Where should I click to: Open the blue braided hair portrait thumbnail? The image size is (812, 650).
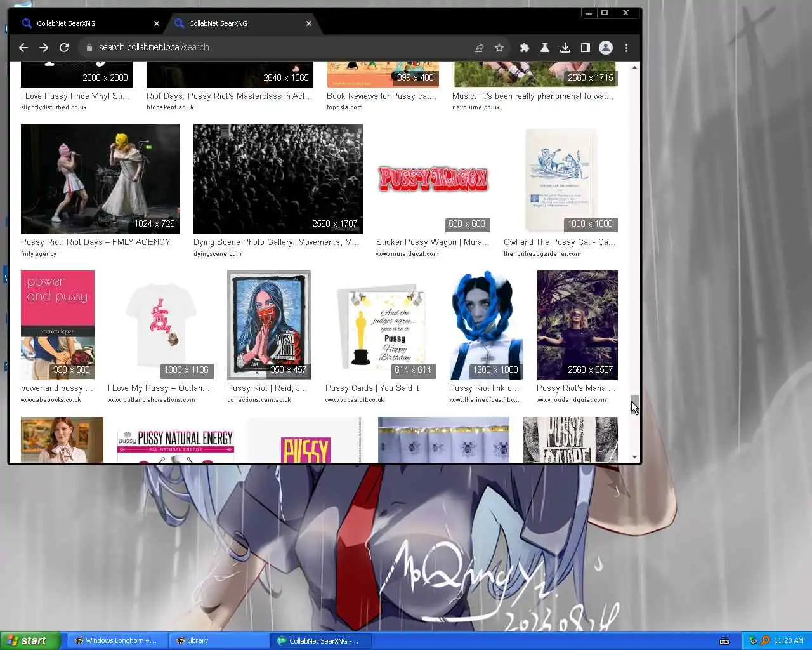pos(486,325)
